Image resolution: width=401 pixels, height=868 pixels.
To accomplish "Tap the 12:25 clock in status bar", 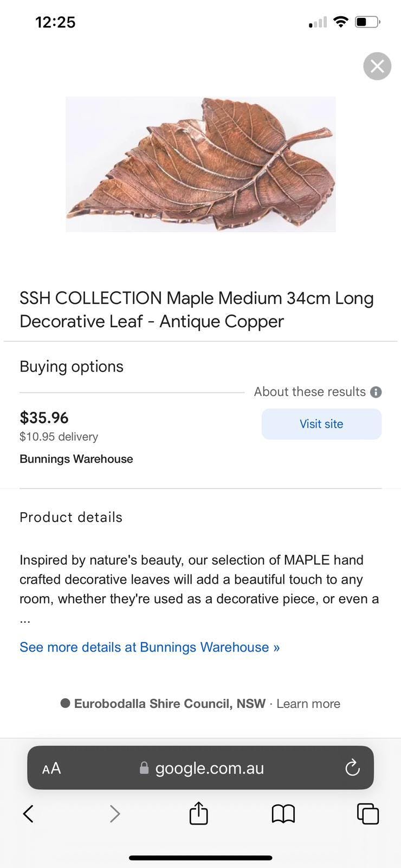I will 55,22.
